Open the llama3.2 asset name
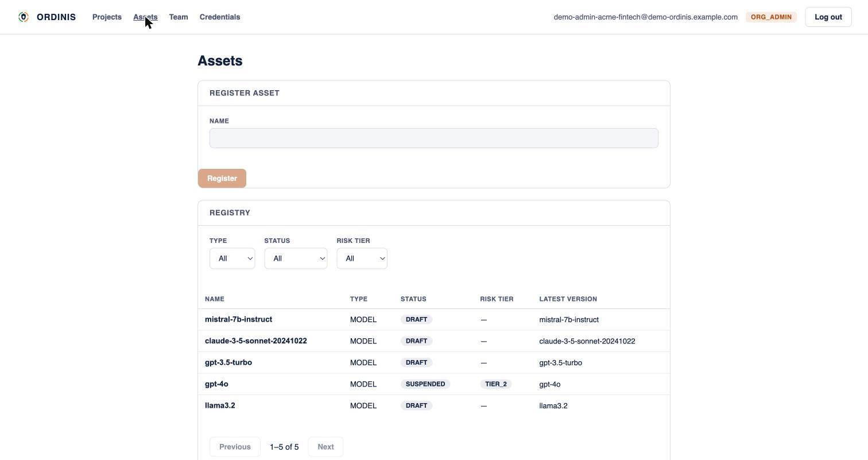 (220, 405)
